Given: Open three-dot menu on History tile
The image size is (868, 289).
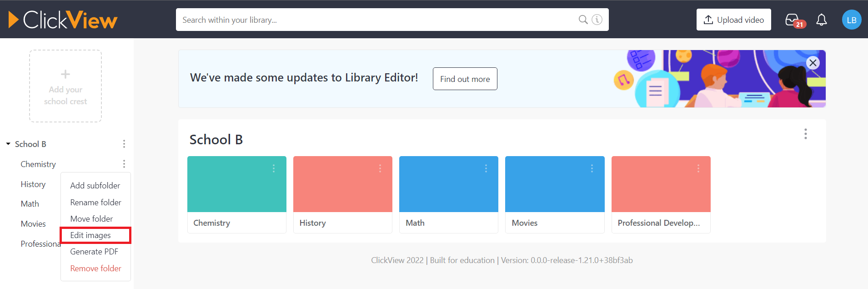Looking at the screenshot, I should point(380,168).
